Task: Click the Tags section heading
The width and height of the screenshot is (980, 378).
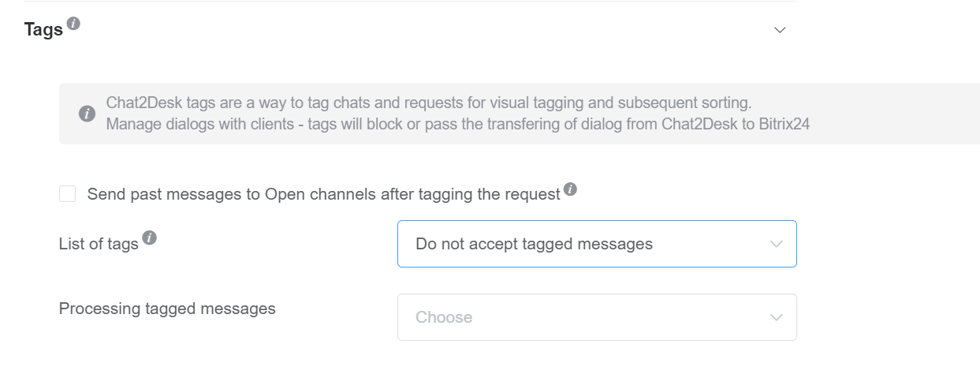Action: (x=43, y=30)
